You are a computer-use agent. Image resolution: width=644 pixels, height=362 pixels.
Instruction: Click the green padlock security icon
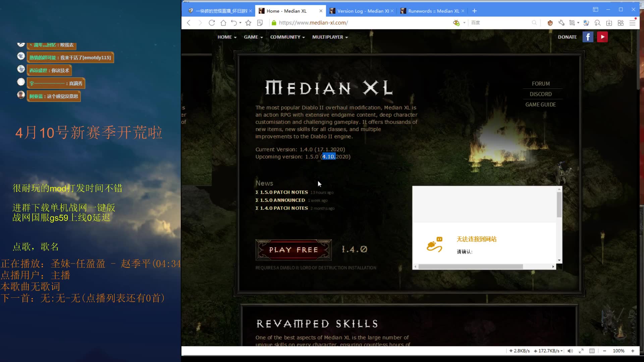[274, 23]
